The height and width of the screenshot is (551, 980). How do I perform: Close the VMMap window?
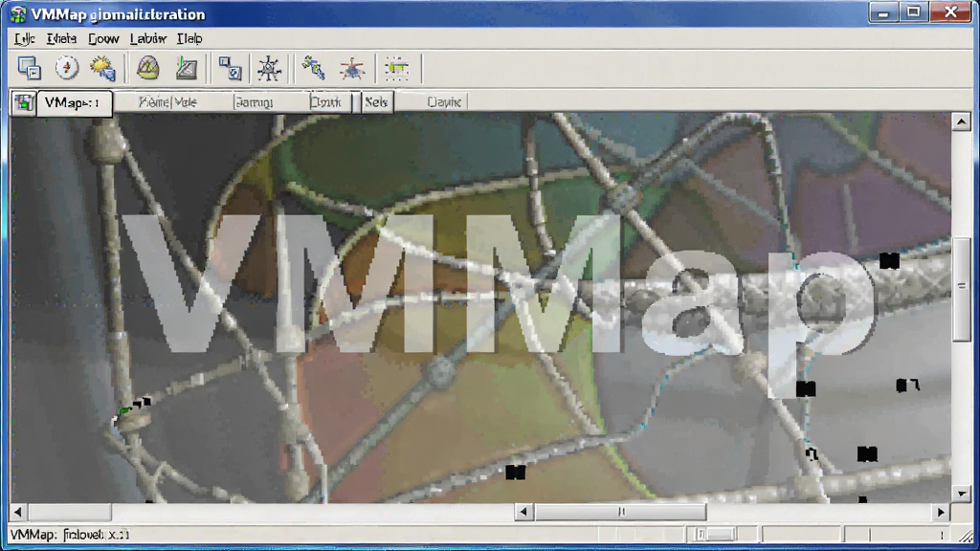[950, 12]
